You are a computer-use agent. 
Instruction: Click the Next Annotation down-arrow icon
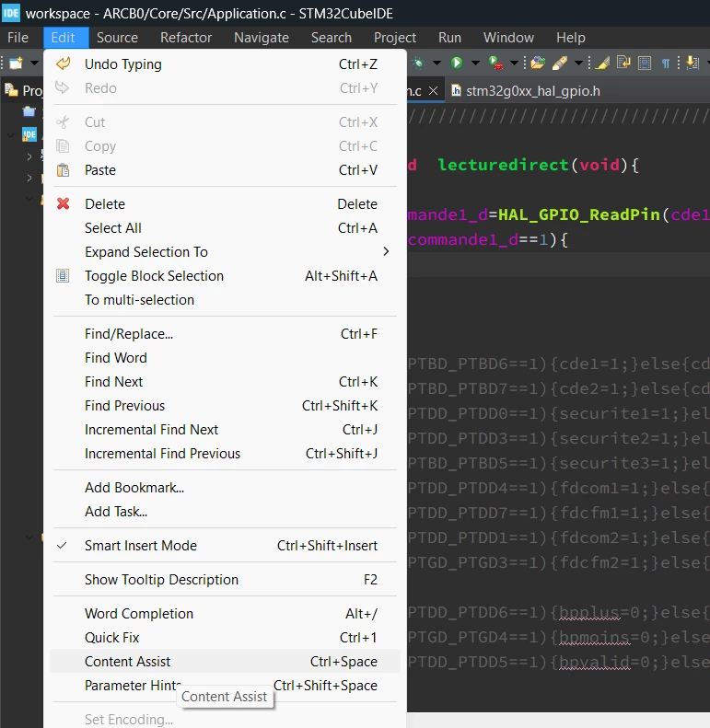click(693, 63)
